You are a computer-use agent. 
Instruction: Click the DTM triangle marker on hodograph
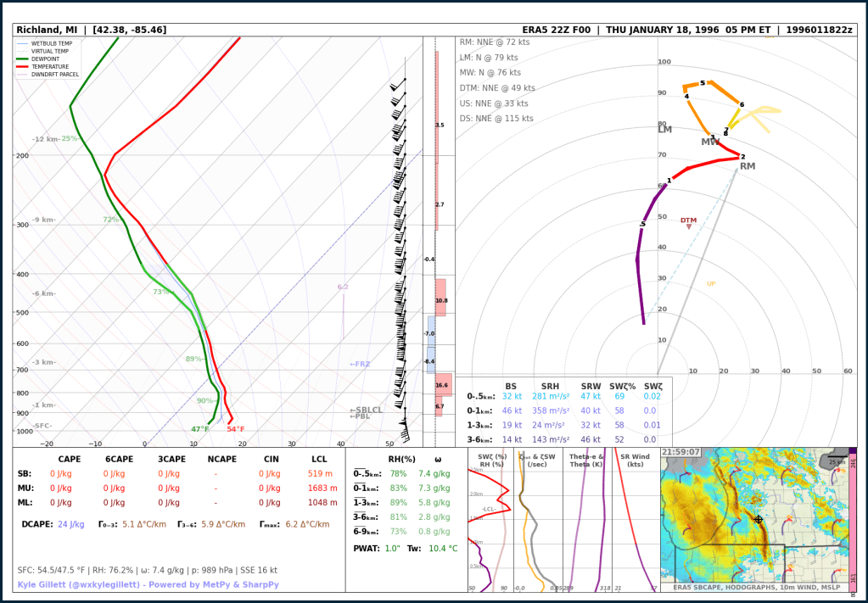point(688,226)
